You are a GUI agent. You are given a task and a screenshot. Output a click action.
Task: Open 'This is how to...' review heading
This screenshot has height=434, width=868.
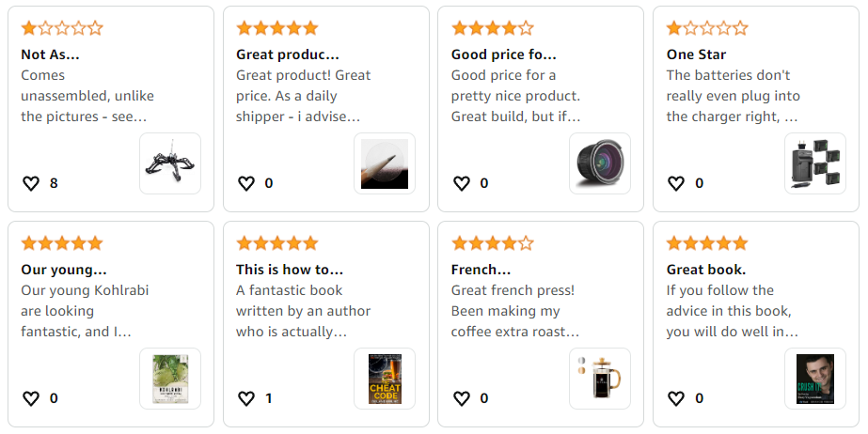coord(290,270)
